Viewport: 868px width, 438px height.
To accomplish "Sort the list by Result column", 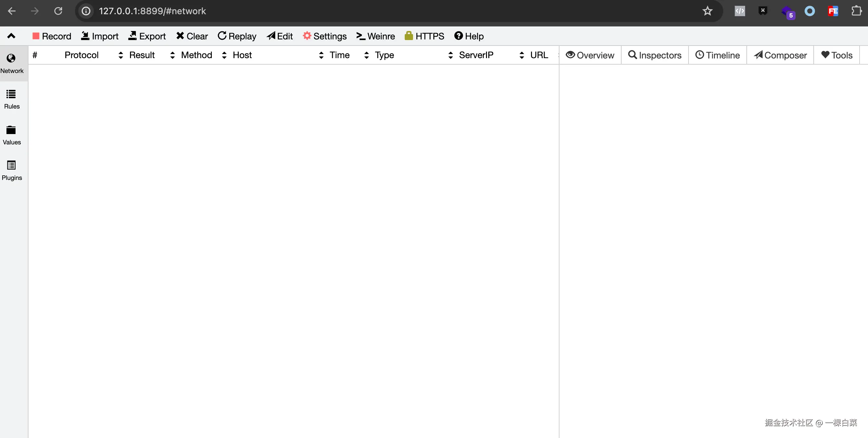I will tap(142, 55).
